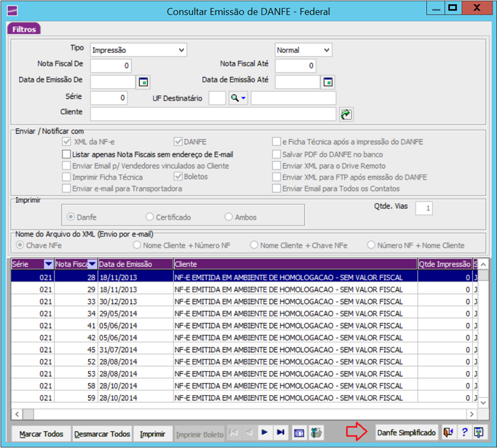Check Enviar Email para Todos os Contatos

click(277, 188)
